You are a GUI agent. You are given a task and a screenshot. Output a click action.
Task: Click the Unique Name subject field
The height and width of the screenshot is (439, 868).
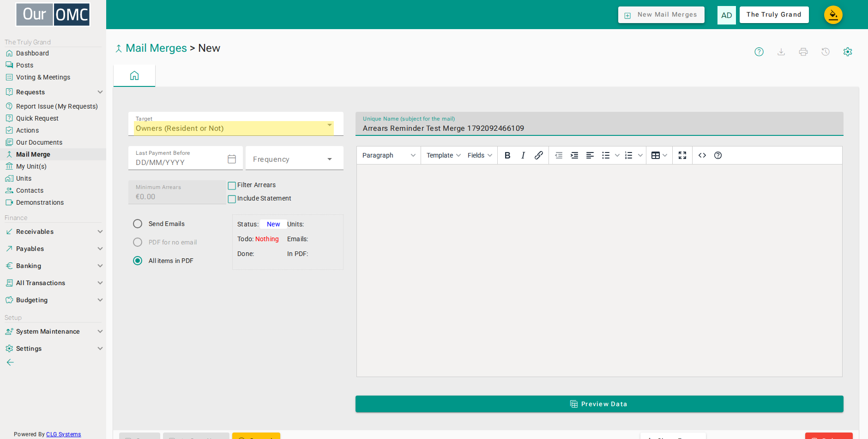[x=599, y=124]
